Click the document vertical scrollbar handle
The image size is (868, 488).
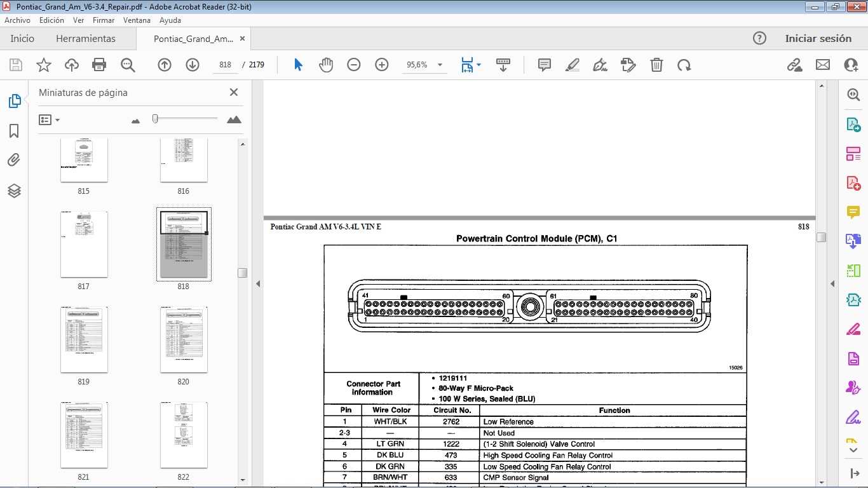[821, 237]
